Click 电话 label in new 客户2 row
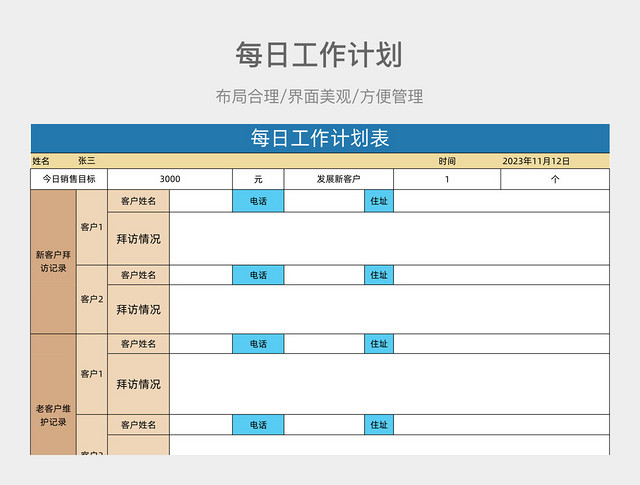This screenshot has width=640, height=485. coord(258,275)
